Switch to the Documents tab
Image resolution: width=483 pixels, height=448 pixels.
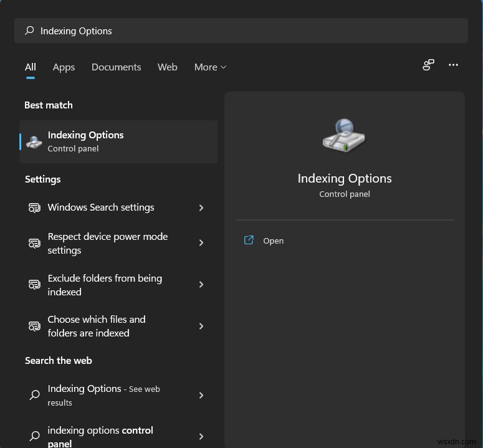click(116, 67)
